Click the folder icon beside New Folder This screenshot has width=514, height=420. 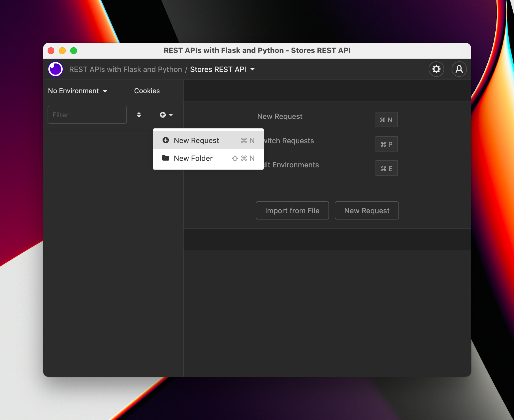(166, 158)
